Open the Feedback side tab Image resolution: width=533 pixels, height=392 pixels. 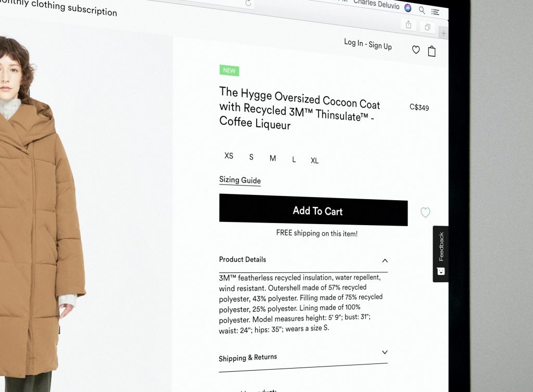[x=440, y=254]
